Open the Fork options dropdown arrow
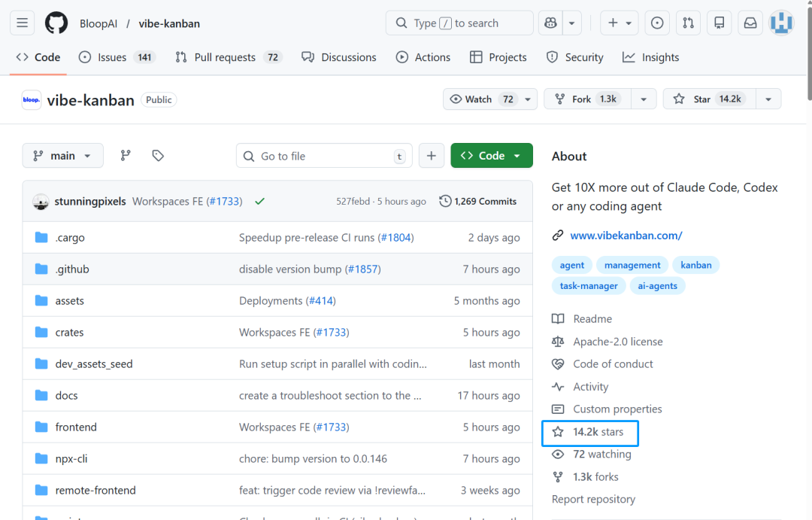The height and width of the screenshot is (520, 812). (644, 99)
